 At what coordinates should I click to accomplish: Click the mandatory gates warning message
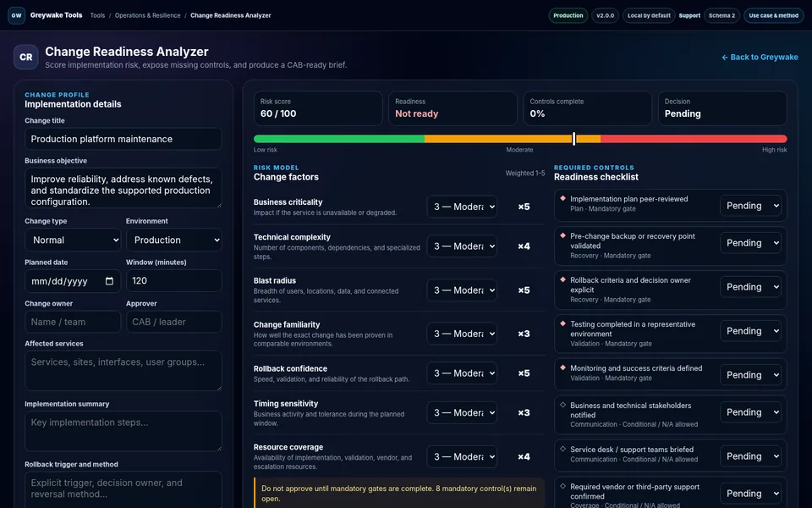pos(399,494)
